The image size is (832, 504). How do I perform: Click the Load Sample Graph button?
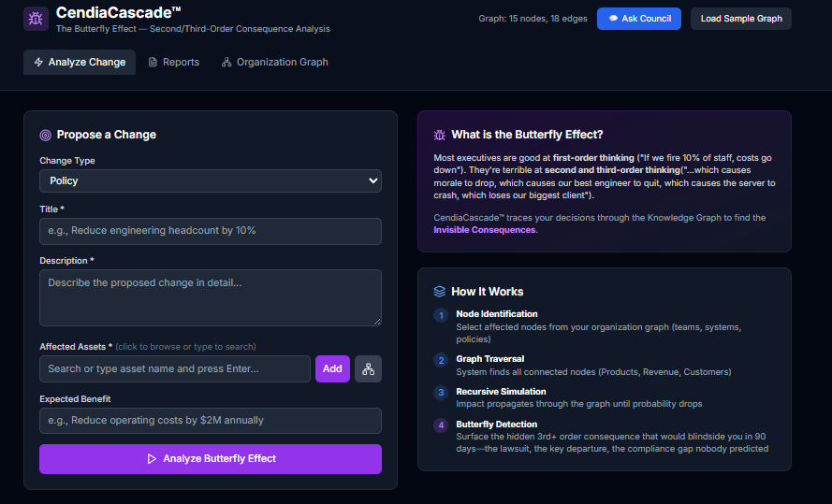click(740, 19)
